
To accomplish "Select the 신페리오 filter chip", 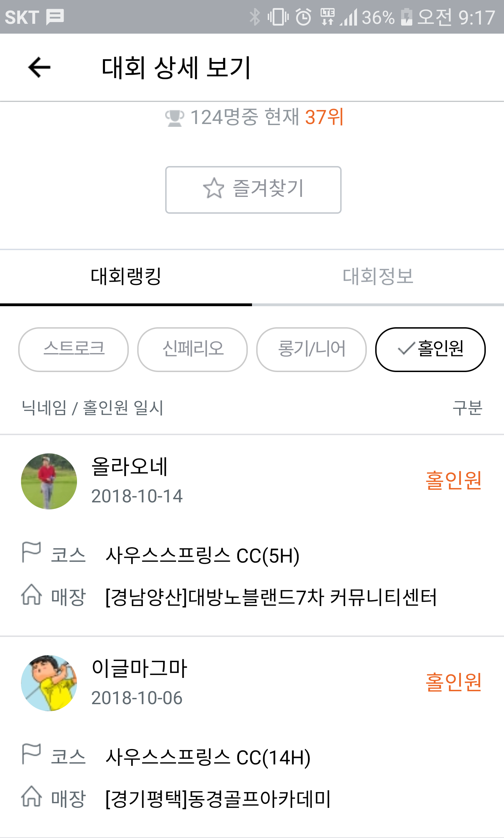I will coord(192,349).
